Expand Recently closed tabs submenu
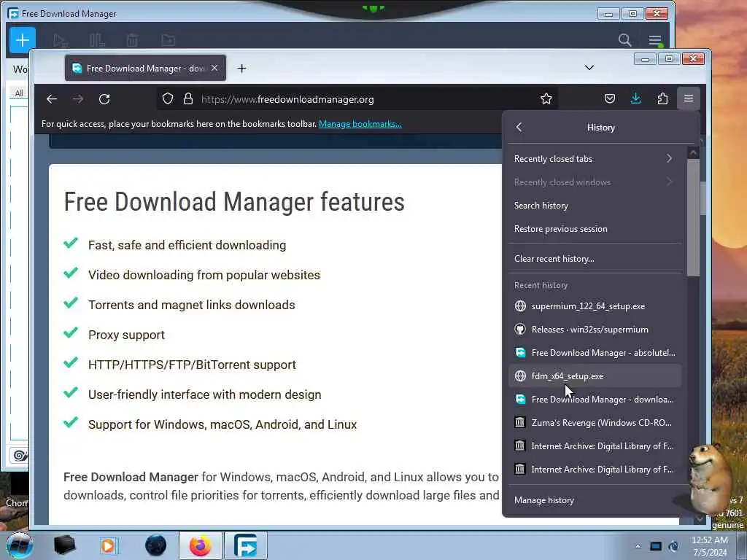 594,158
